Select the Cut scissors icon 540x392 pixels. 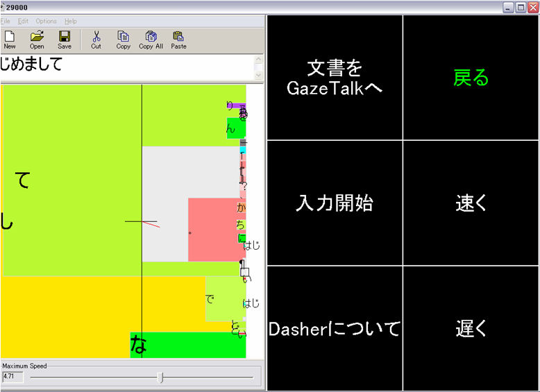click(96, 39)
